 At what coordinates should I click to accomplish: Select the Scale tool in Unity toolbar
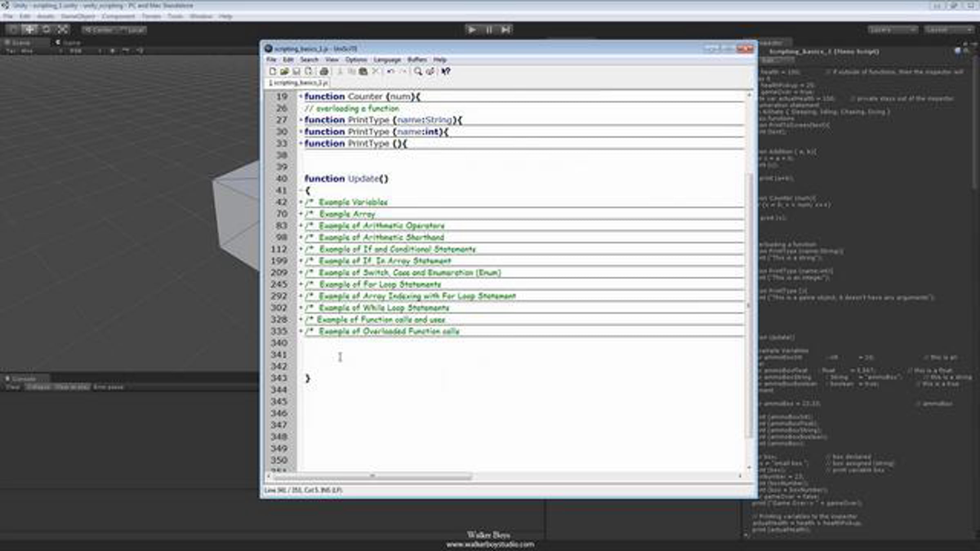(62, 29)
